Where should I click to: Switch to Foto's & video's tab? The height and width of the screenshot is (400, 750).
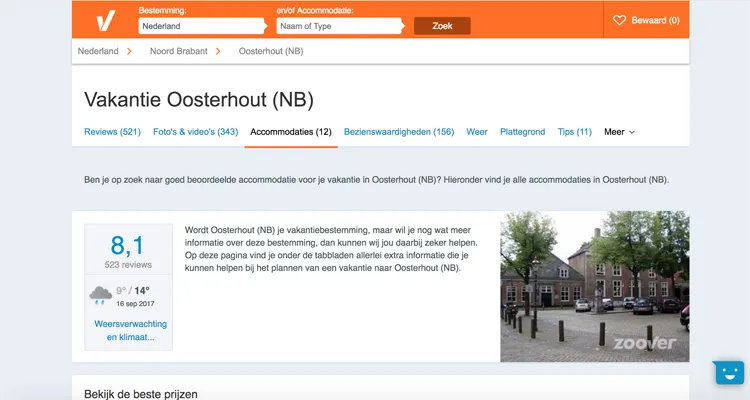(x=195, y=132)
